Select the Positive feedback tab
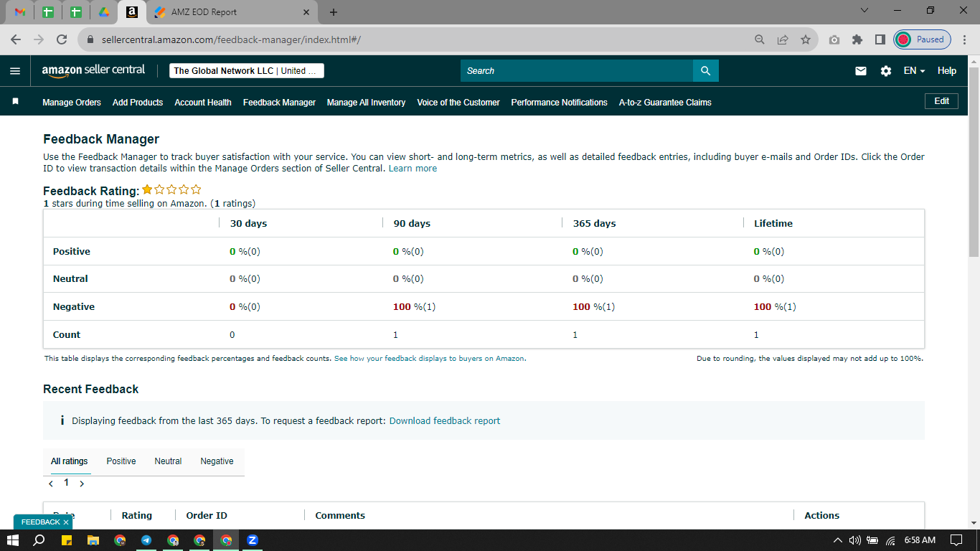The height and width of the screenshot is (551, 980). pos(121,461)
